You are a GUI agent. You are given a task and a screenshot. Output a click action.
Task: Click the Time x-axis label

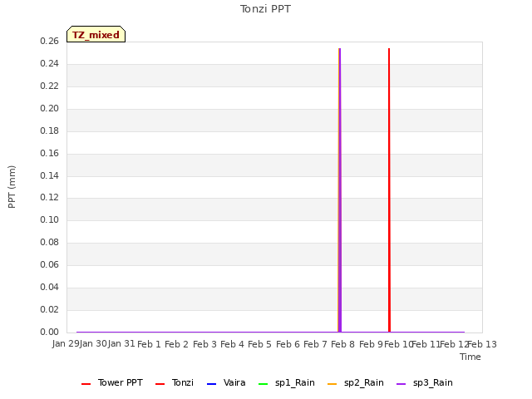point(470,357)
